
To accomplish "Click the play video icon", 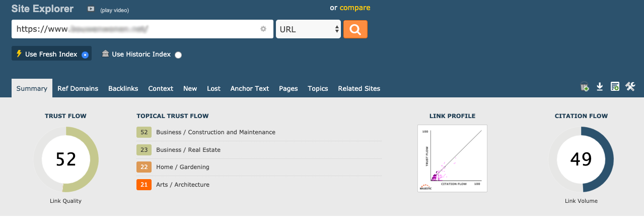I will pos(91,9).
